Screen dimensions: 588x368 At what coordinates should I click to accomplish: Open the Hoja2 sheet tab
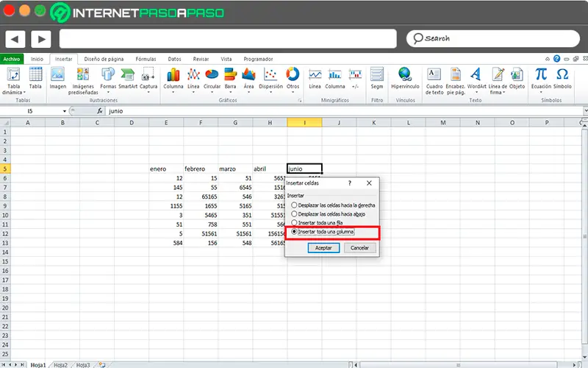62,364
